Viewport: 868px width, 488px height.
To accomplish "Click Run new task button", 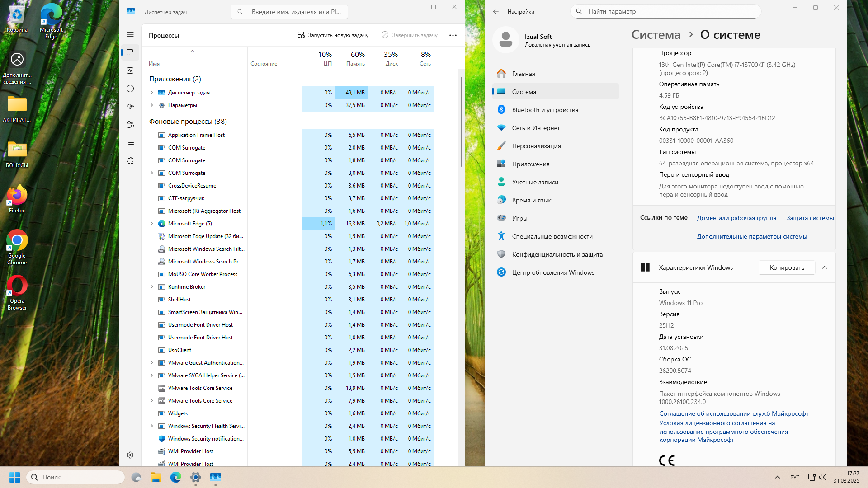I will (333, 35).
